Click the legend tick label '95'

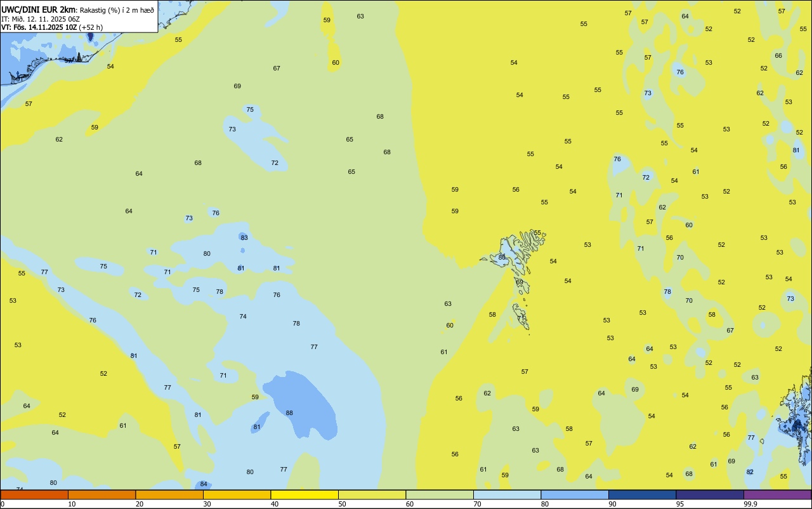680,504
